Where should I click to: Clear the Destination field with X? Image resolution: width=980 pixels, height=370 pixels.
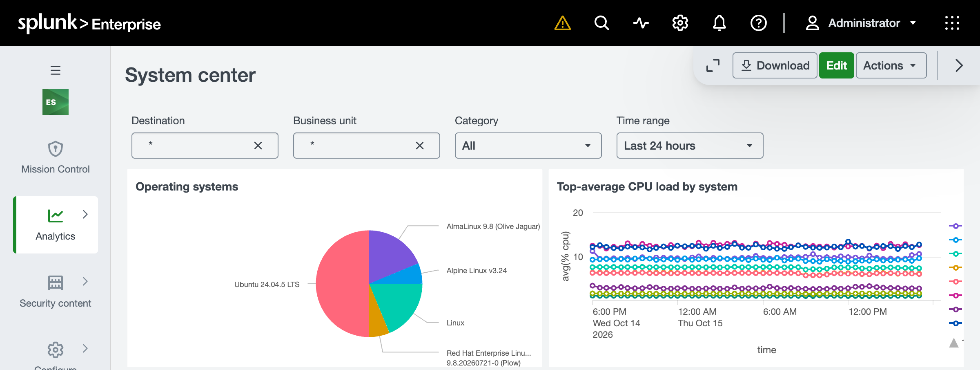(x=258, y=146)
